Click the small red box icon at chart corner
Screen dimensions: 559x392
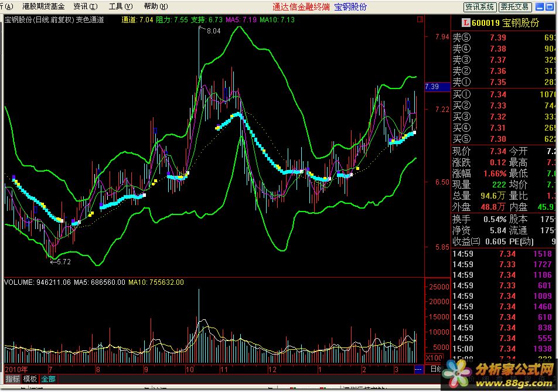[x=420, y=19]
